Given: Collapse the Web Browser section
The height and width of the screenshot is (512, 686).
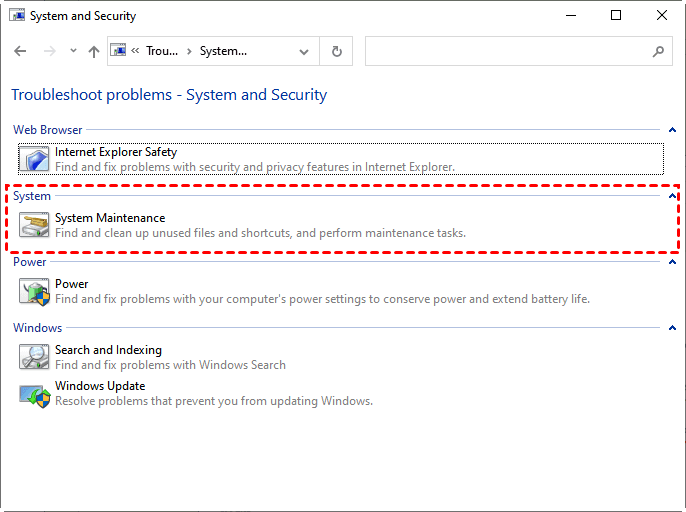Looking at the screenshot, I should click(671, 130).
